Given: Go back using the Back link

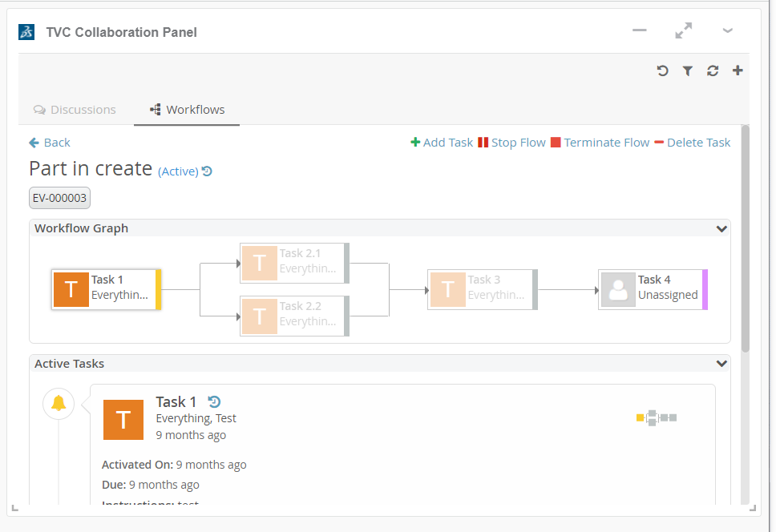Looking at the screenshot, I should (50, 143).
